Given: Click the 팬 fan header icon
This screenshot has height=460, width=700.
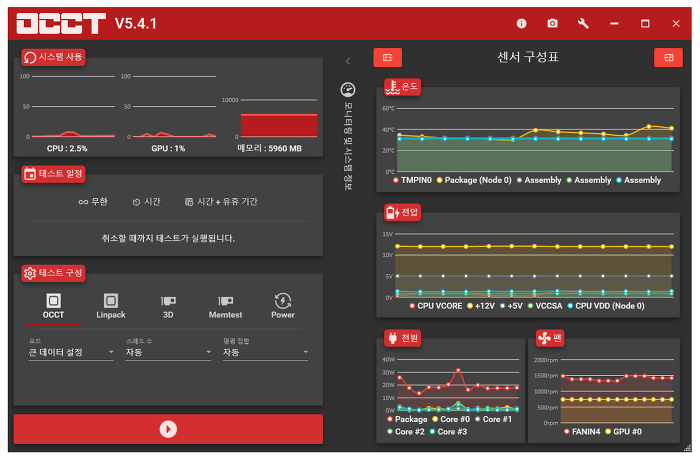Looking at the screenshot, I should point(544,338).
